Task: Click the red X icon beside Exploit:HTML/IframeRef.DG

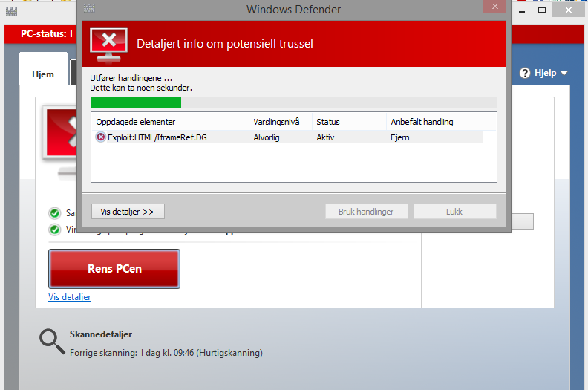Action: click(100, 137)
